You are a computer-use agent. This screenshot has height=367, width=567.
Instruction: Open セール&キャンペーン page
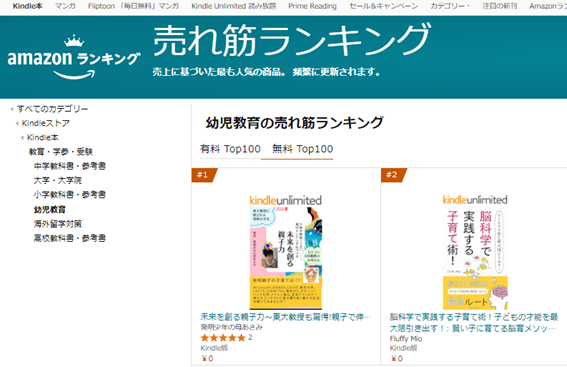click(x=383, y=6)
